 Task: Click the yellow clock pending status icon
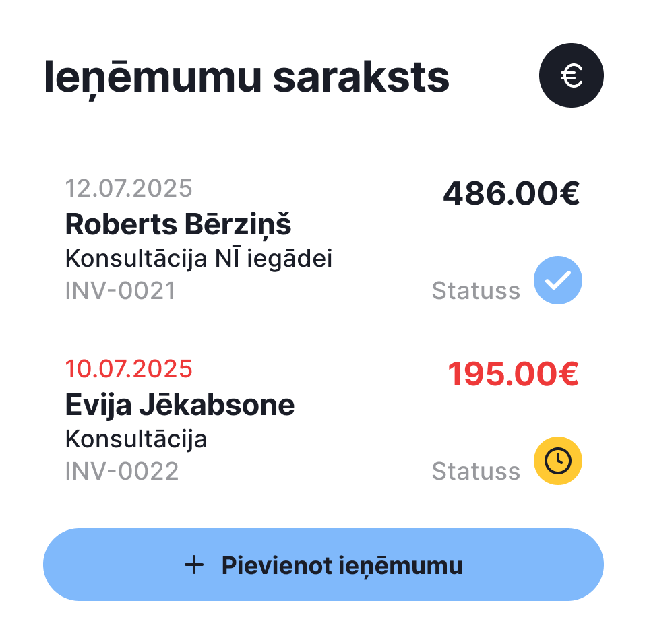click(x=558, y=460)
